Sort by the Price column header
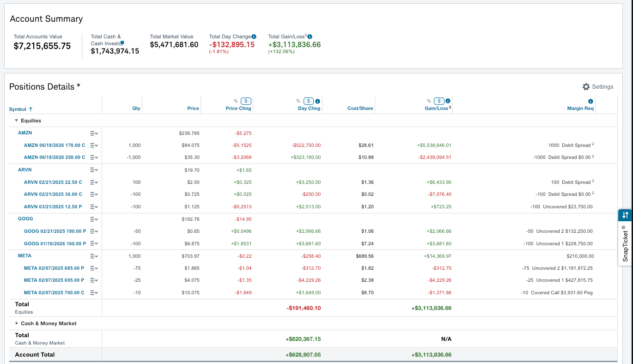Viewport: 633px width, 364px height. click(x=193, y=109)
